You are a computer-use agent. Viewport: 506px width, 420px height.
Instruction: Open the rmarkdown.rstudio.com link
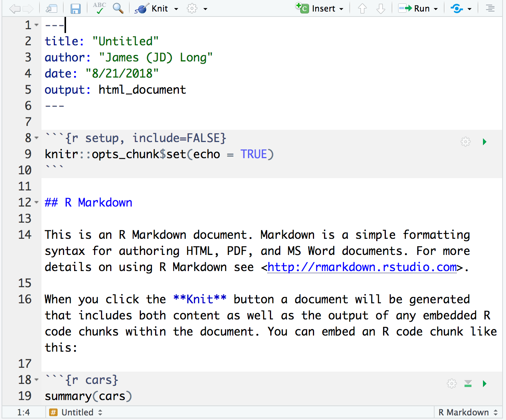click(x=362, y=267)
